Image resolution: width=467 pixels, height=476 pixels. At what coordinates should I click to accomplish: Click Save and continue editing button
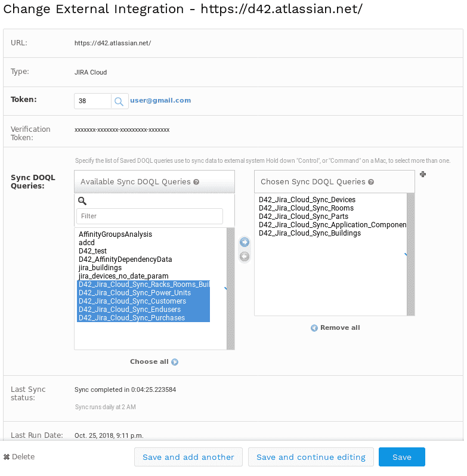tap(311, 458)
